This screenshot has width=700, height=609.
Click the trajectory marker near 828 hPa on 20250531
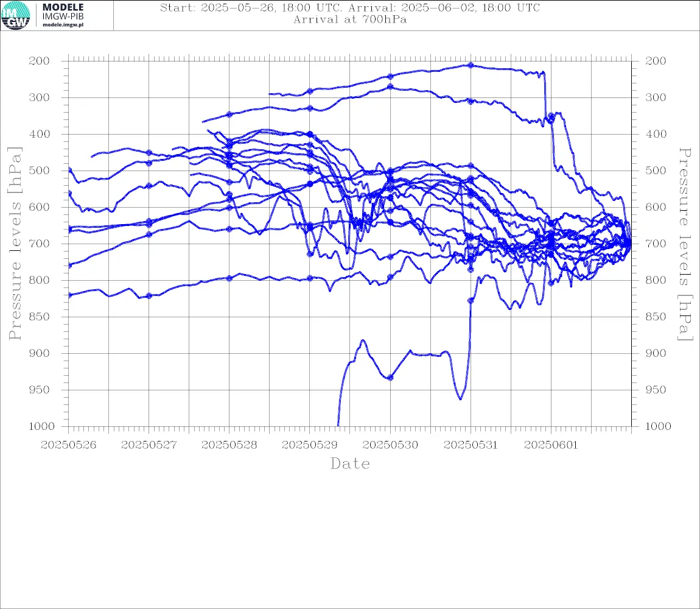tap(471, 301)
